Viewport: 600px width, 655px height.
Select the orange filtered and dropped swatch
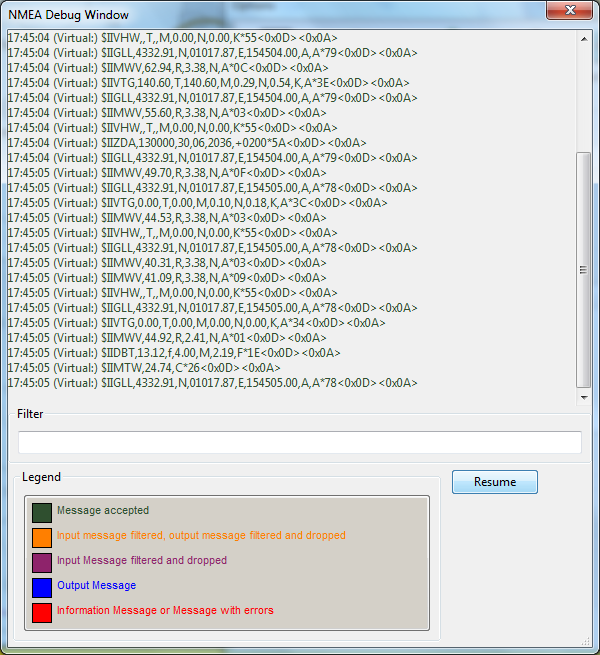pyautogui.click(x=41, y=537)
